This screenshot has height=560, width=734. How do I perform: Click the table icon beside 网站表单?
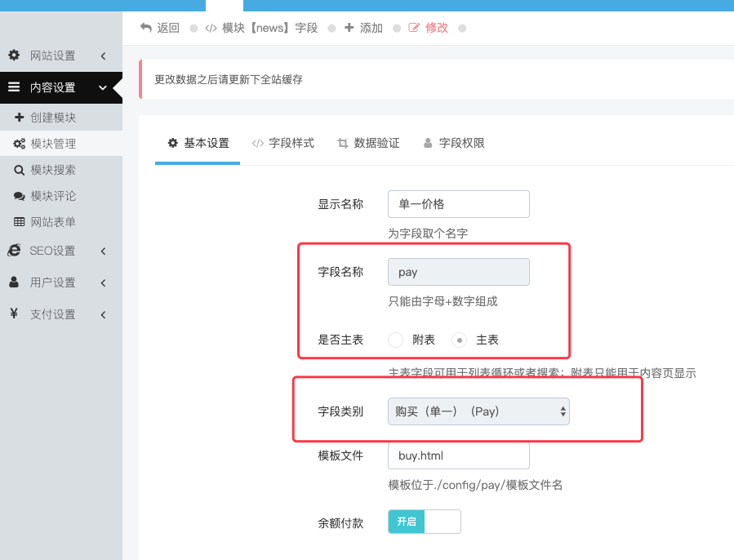(x=20, y=222)
